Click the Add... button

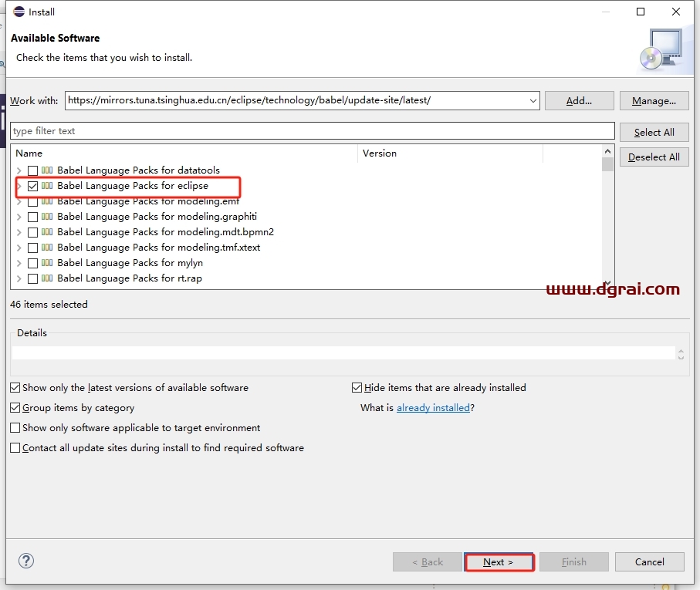pos(579,101)
